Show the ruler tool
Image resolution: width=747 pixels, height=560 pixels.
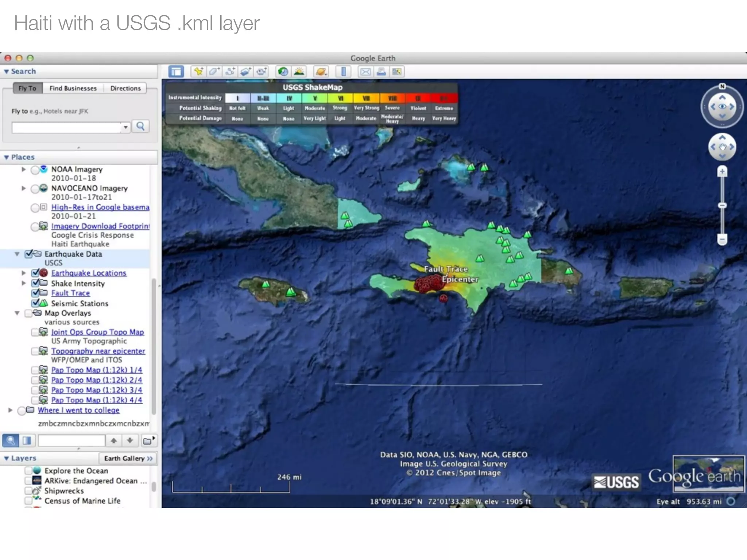(x=343, y=71)
